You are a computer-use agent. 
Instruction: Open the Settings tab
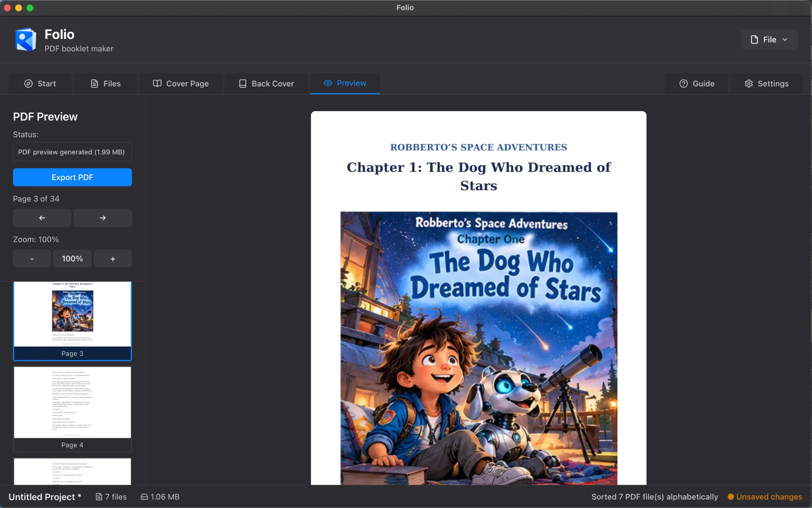click(766, 84)
